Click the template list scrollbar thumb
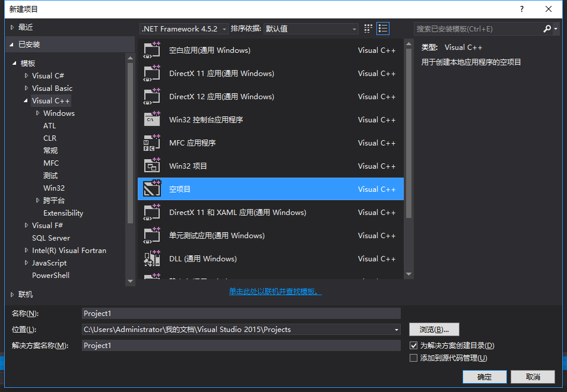Viewport: 567px width, 392px height. (408, 133)
